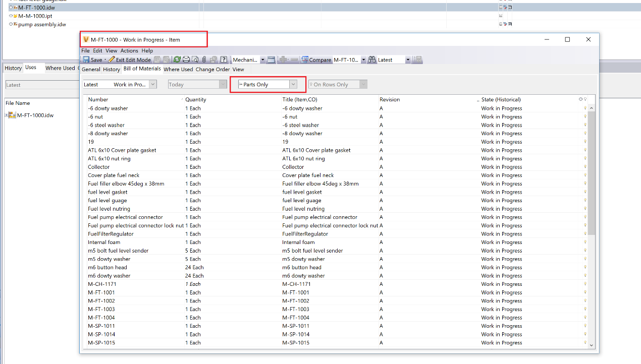The image size is (641, 364).
Task: Select the History tab in the background Vault panel
Action: coord(13,68)
